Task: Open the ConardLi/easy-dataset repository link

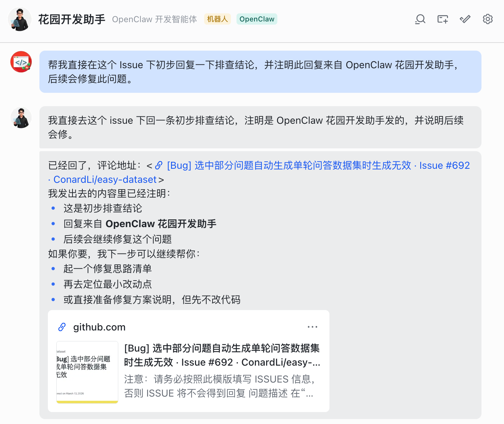Action: pyautogui.click(x=105, y=179)
